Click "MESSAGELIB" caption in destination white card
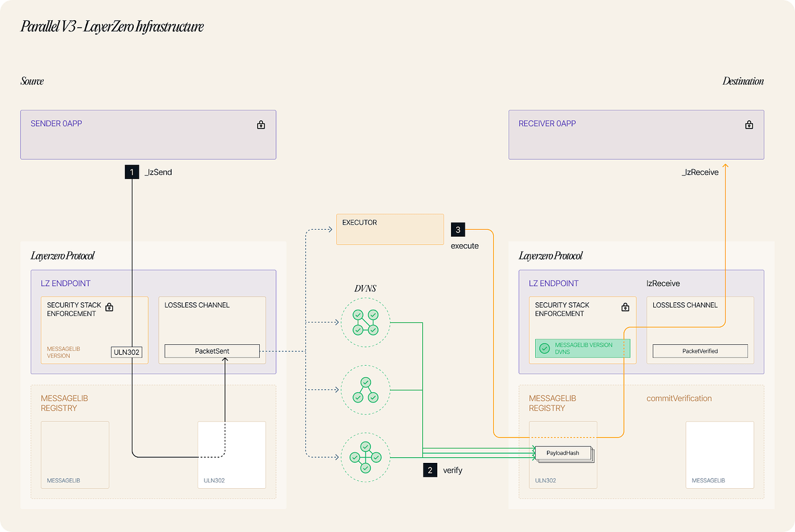This screenshot has height=532, width=795. point(709,481)
